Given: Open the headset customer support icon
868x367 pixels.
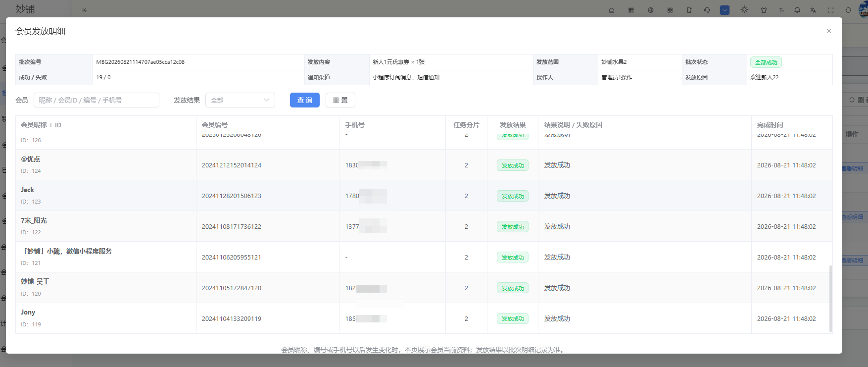Looking at the screenshot, I should (707, 10).
